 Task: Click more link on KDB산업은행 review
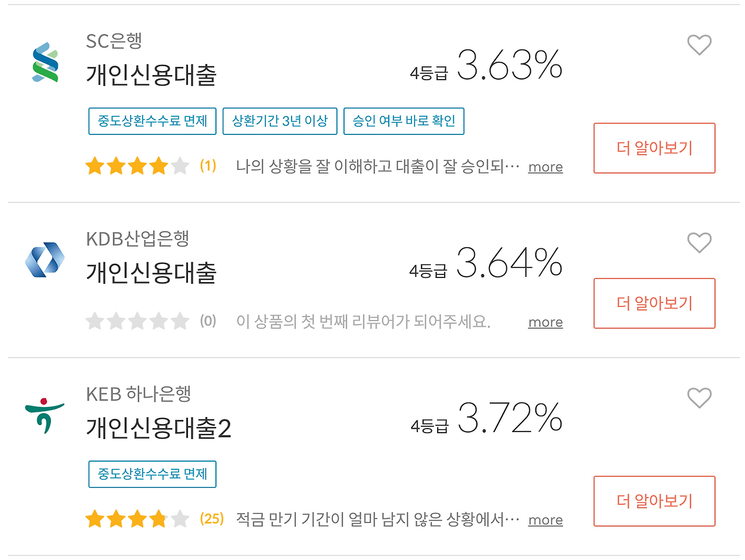pyautogui.click(x=545, y=322)
